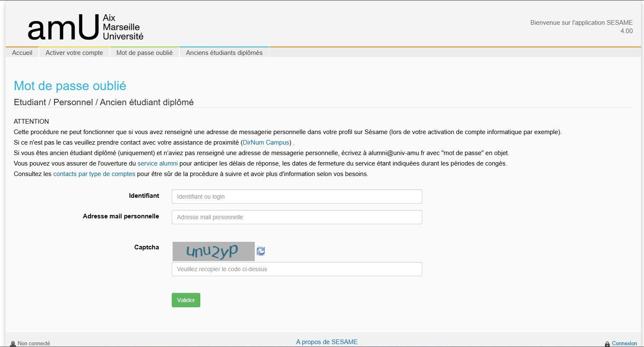This screenshot has width=644, height=347.
Task: Click the captcha code image
Action: coord(213,251)
